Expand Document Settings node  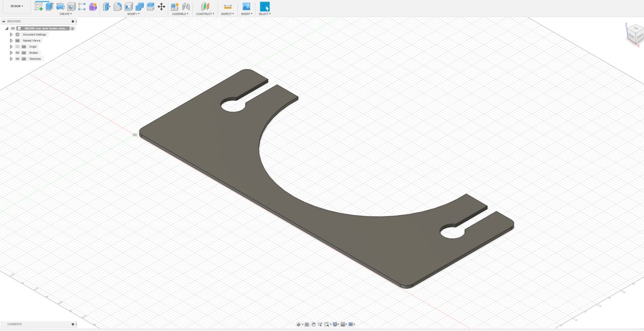(11, 34)
